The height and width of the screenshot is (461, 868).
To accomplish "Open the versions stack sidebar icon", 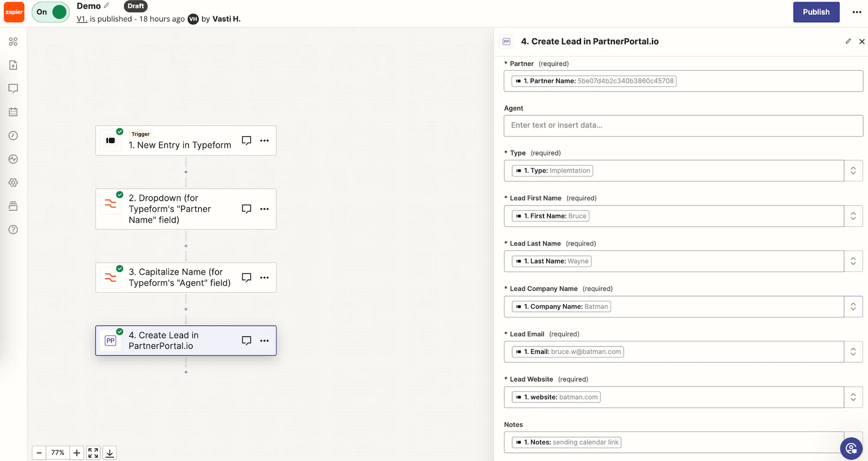I will pyautogui.click(x=13, y=206).
